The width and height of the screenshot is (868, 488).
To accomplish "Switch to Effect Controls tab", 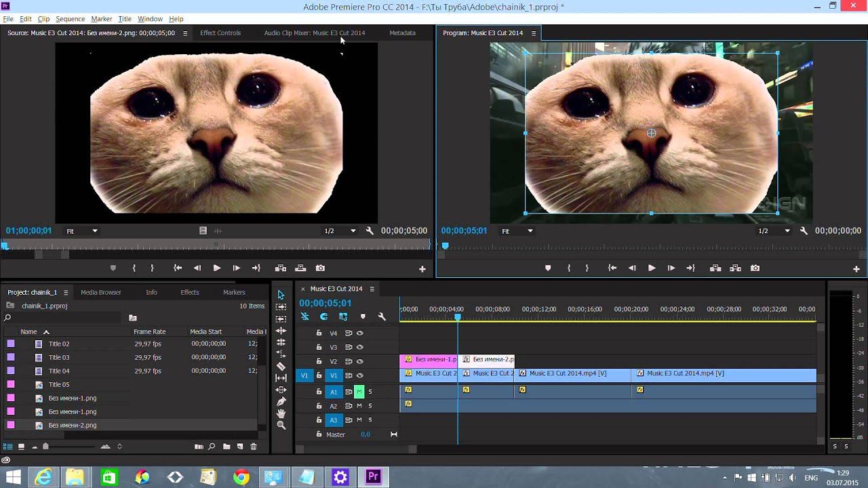I will [x=220, y=33].
